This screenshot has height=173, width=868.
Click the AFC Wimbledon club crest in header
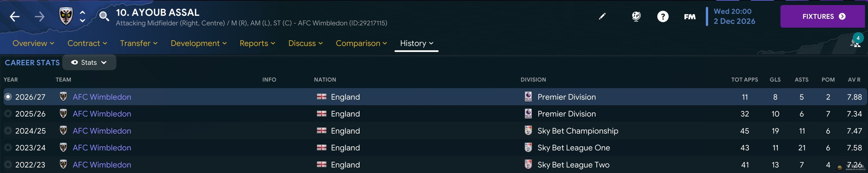(x=66, y=16)
